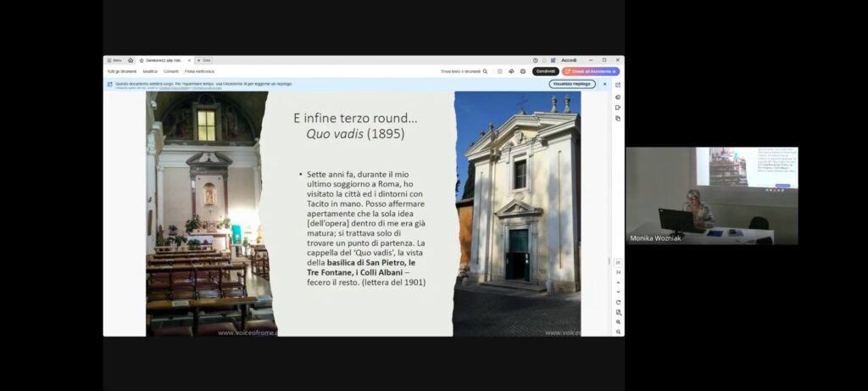
Task: Click the Trova testo o strumenti search
Action: click(464, 71)
